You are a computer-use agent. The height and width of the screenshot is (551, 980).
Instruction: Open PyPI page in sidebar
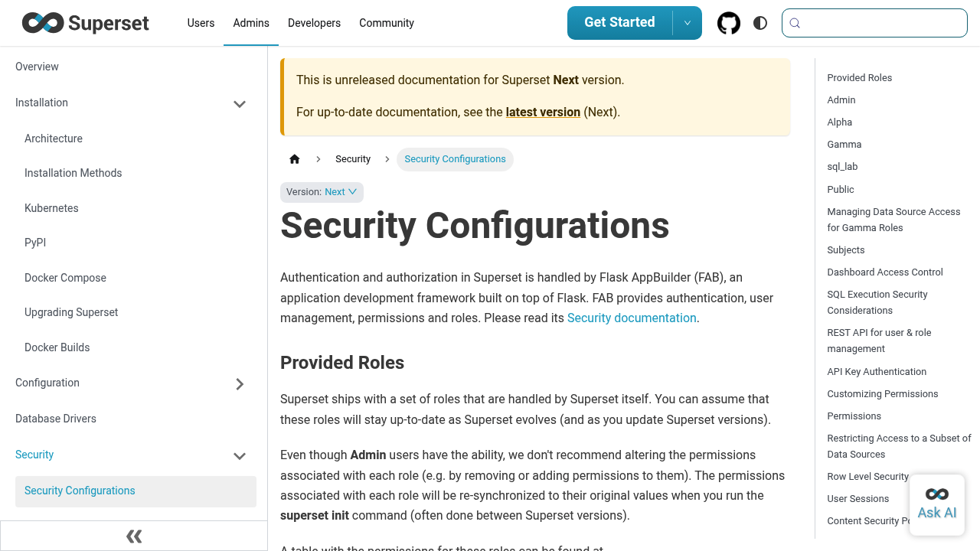point(35,243)
